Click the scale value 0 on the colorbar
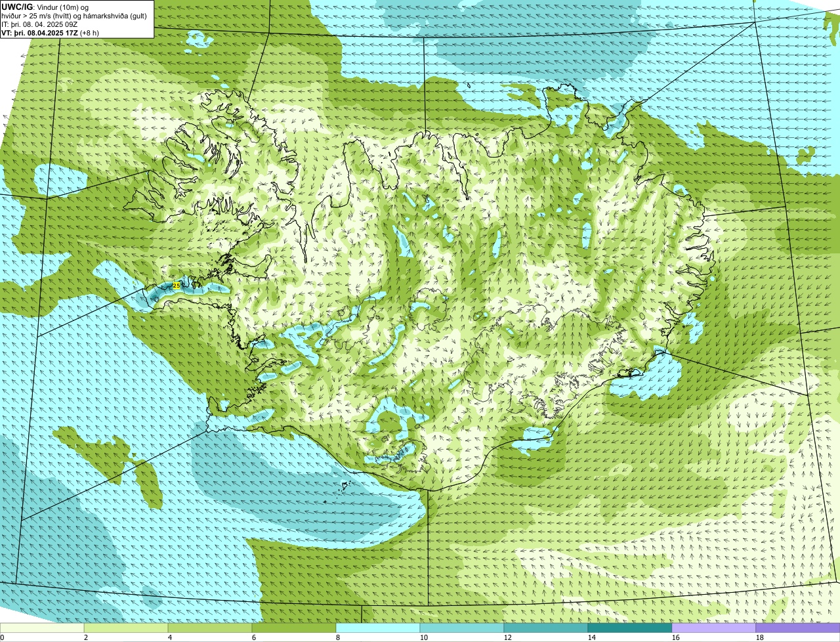Viewport: 840px width, 642px height. (x=2, y=637)
